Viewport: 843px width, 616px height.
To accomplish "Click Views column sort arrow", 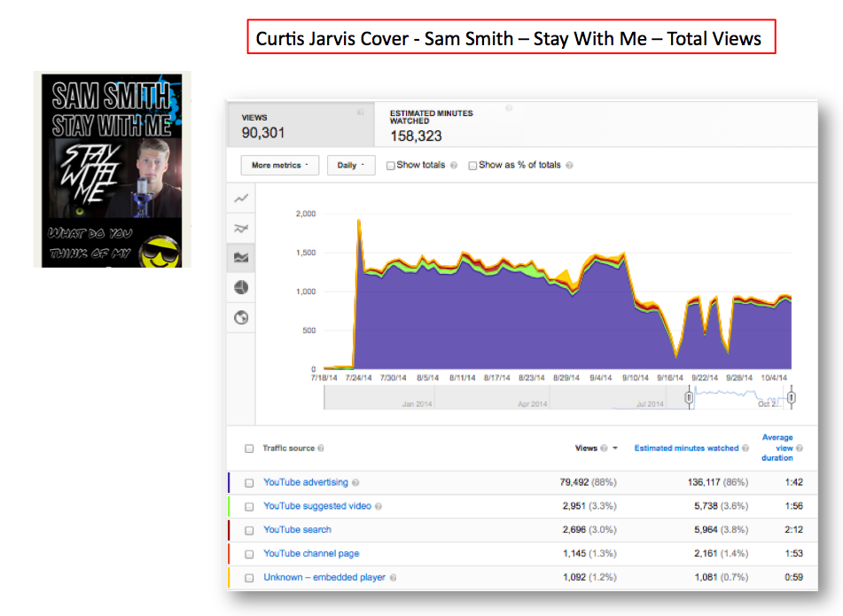I will click(615, 448).
